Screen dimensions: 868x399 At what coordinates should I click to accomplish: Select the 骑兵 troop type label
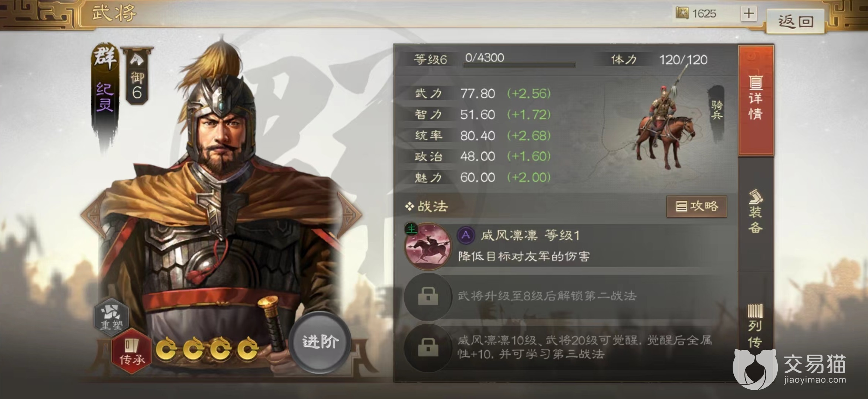[x=717, y=110]
